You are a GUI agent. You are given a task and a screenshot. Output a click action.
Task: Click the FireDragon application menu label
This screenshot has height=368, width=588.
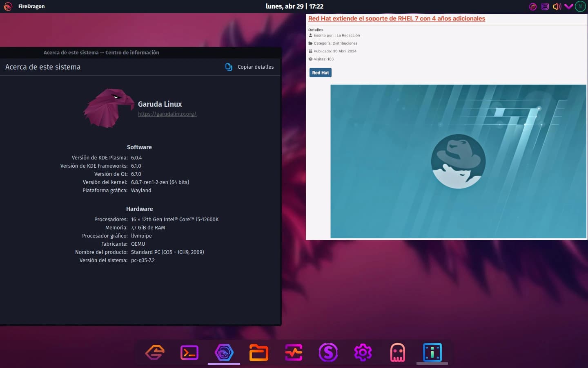[x=31, y=7]
